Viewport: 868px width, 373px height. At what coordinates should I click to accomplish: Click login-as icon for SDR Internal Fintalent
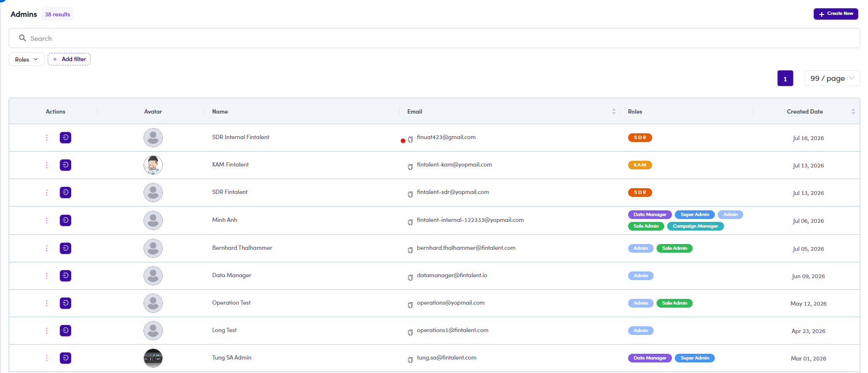[x=66, y=138]
